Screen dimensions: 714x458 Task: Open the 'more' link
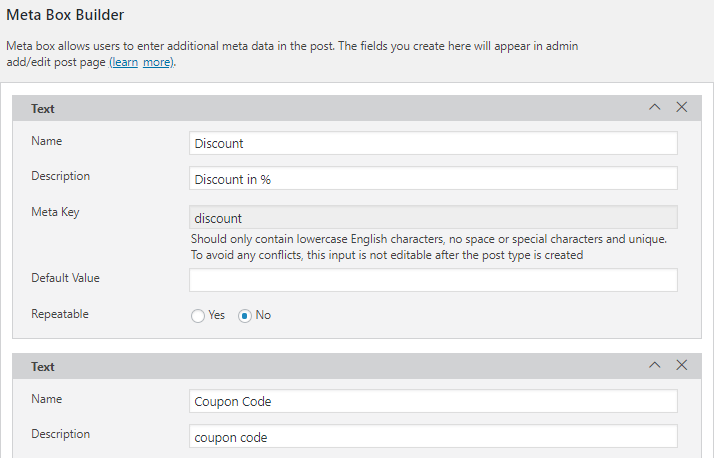pyautogui.click(x=157, y=62)
